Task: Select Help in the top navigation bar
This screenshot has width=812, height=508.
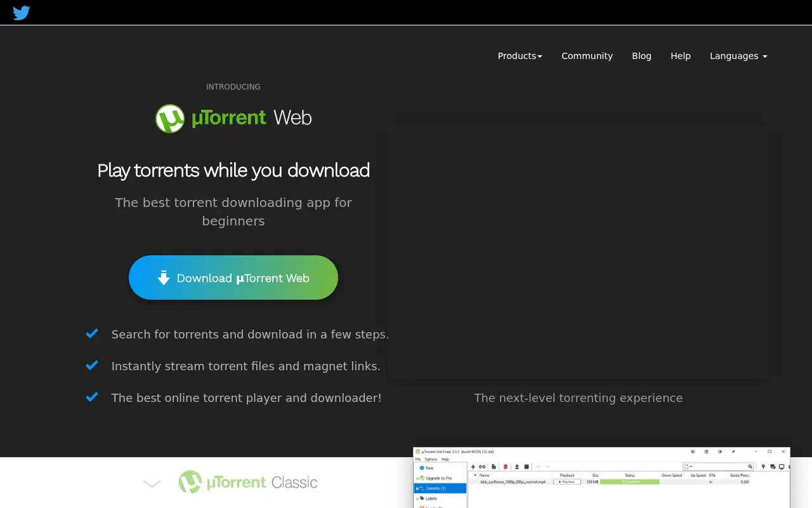Action: [x=681, y=56]
